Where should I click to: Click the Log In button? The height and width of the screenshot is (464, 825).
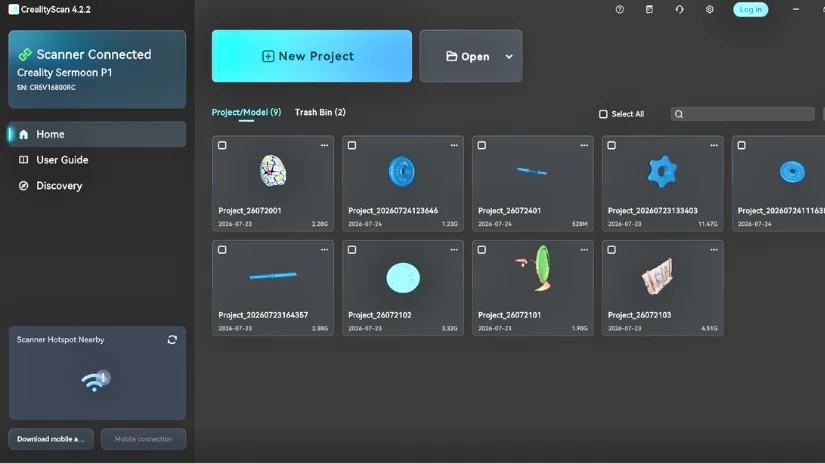coord(750,9)
